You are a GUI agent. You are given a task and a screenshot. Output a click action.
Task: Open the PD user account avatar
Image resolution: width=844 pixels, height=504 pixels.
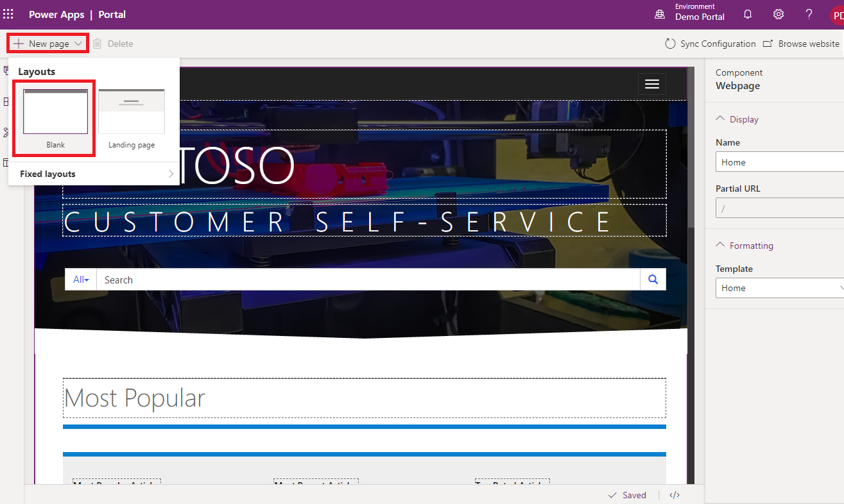pos(837,14)
